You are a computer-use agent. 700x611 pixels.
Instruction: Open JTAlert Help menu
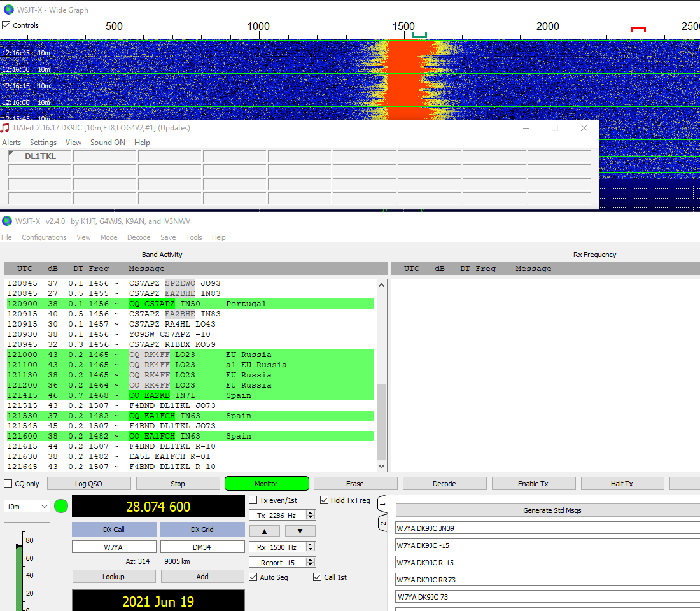click(x=142, y=143)
